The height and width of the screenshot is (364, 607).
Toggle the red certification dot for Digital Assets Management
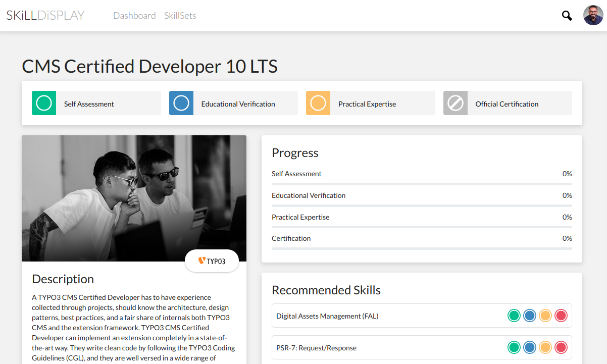tap(561, 315)
